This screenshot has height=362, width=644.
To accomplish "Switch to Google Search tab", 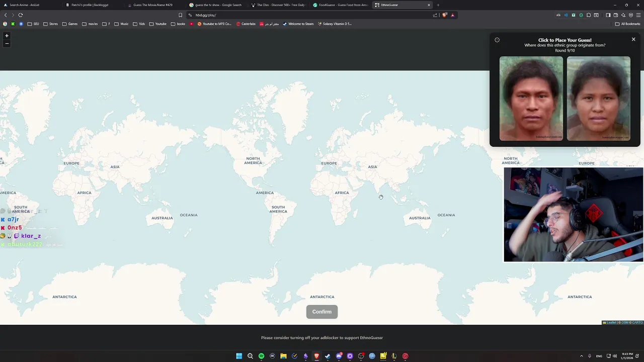I will 216,5.
